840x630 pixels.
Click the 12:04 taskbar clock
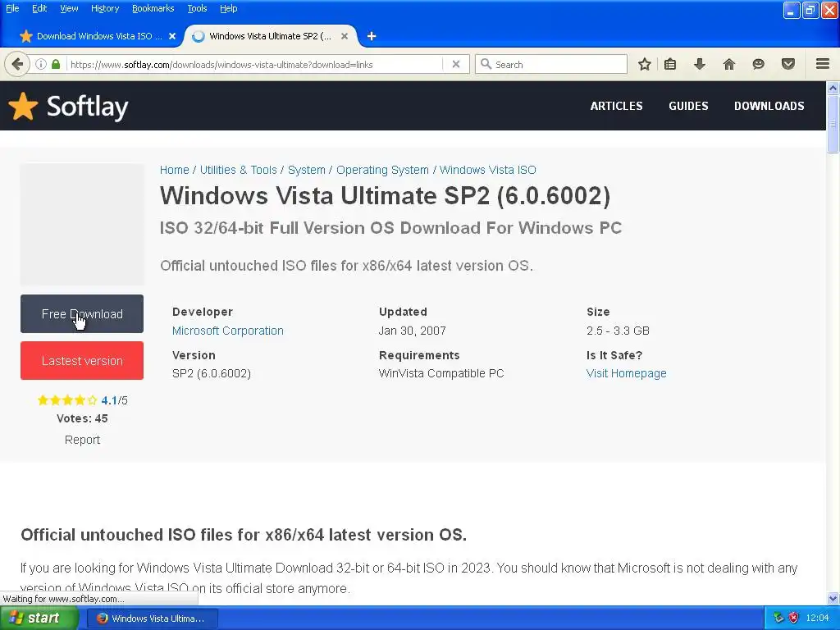[817, 618]
